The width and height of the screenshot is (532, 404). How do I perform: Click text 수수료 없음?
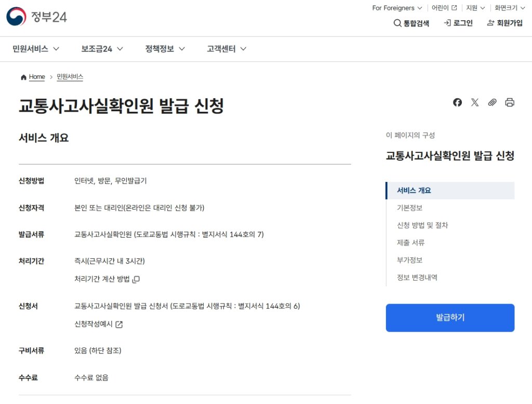[91, 377]
